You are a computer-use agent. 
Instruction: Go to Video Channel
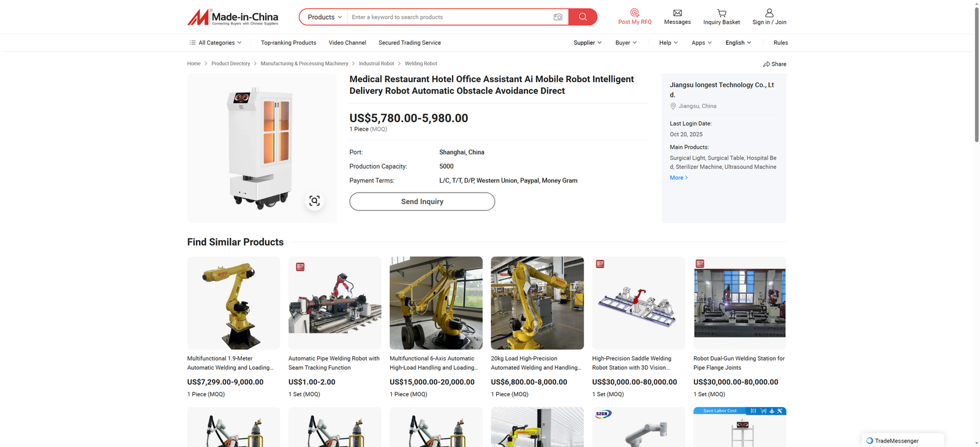(347, 43)
